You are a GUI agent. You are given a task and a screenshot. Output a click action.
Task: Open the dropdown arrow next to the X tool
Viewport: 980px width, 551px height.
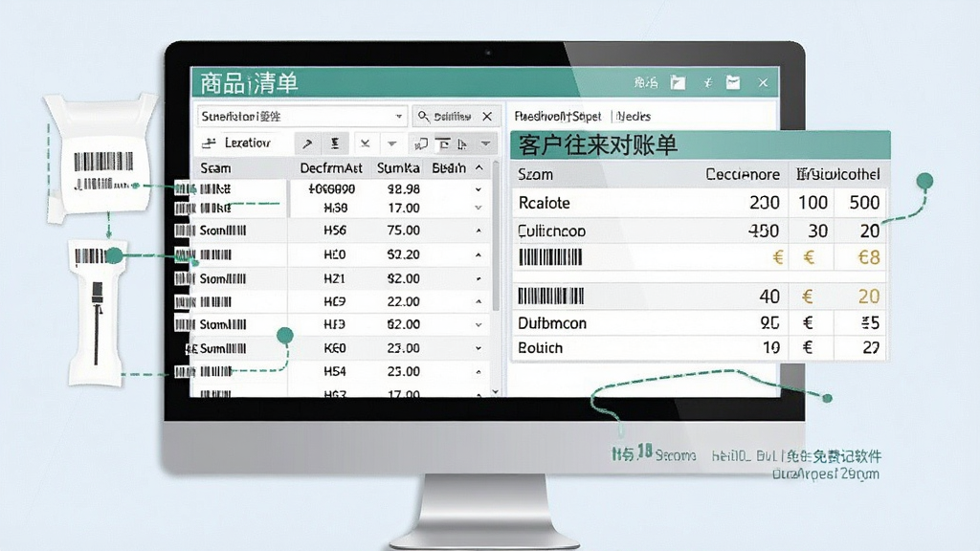pos(391,143)
